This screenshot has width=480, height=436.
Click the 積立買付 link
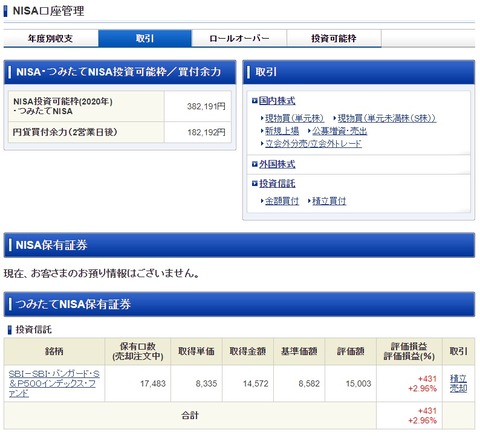point(329,201)
